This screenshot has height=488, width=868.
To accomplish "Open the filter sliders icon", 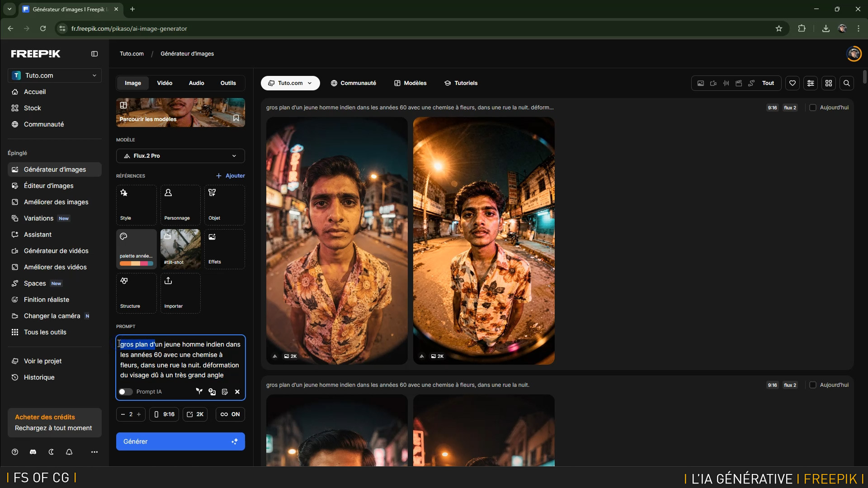I will [x=811, y=83].
